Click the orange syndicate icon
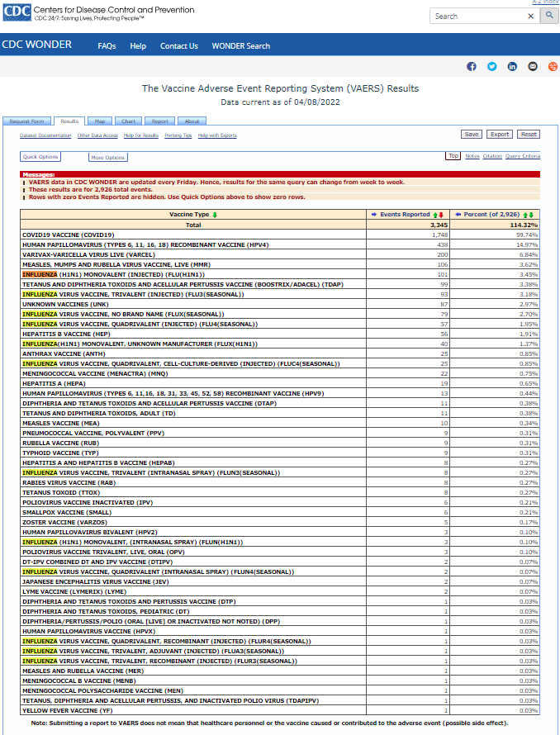The width and height of the screenshot is (560, 735). point(553,67)
